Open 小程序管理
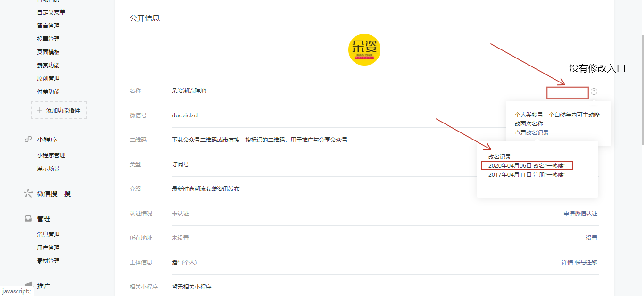 click(51, 155)
